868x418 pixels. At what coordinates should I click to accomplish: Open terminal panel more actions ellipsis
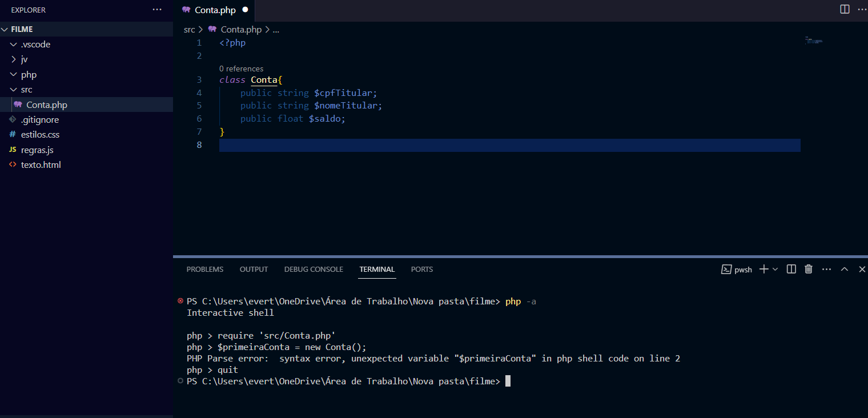point(826,270)
